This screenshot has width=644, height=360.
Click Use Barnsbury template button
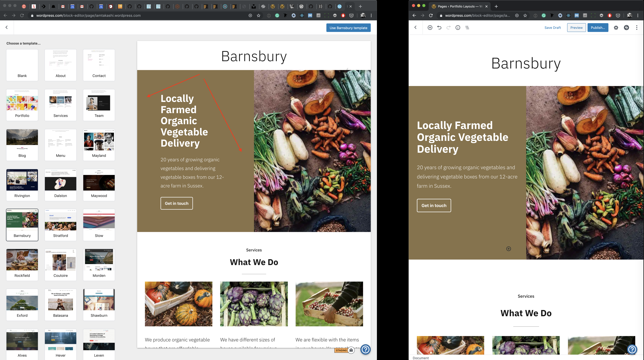tap(348, 28)
